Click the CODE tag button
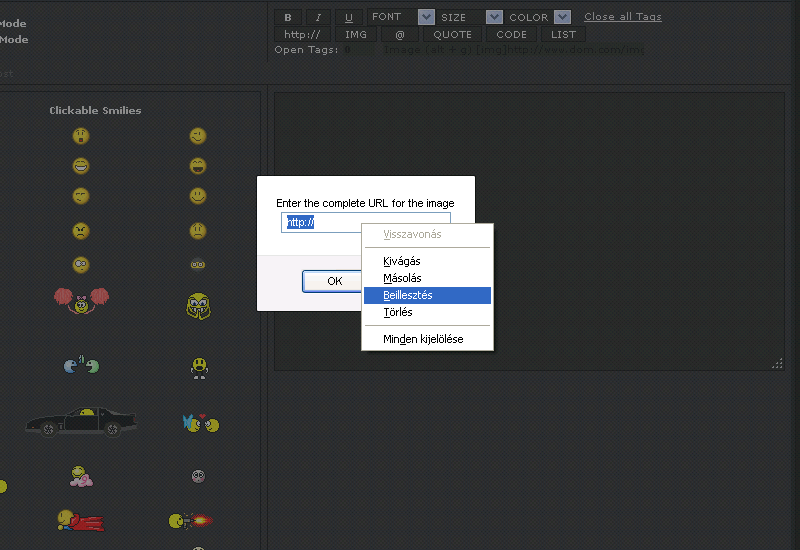 click(x=511, y=35)
